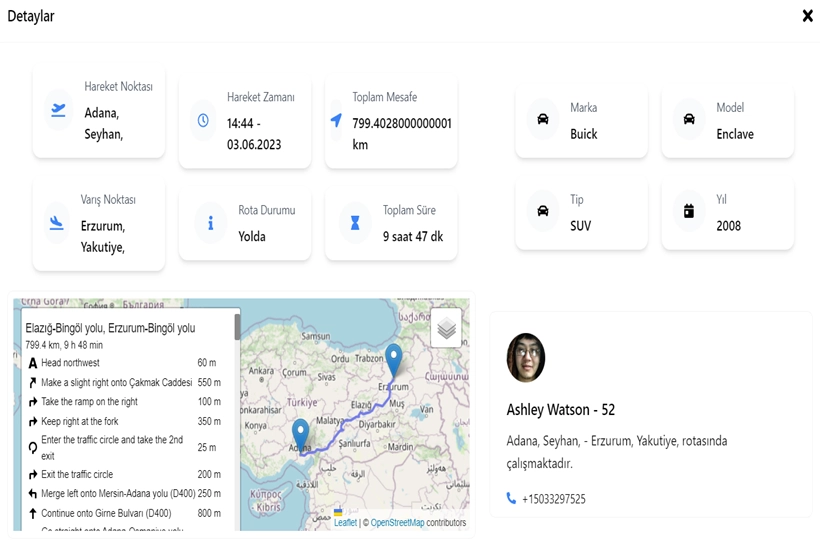This screenshot has width=822, height=550.
Task: Click the 'Toplam Mesafe' card label
Action: [385, 97]
